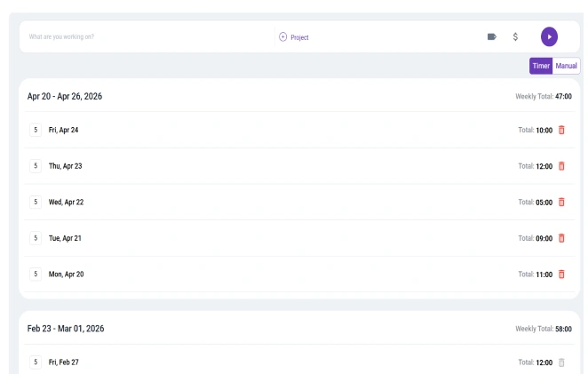Expand the 5 entries badge for Tue, Apr 21
Image resolution: width=588 pixels, height=382 pixels.
[36, 238]
